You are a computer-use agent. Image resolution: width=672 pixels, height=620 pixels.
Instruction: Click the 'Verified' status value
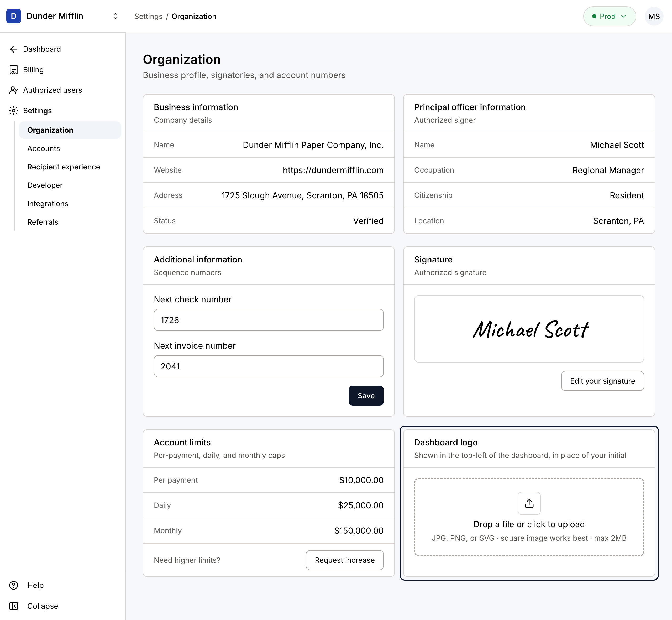point(368,221)
